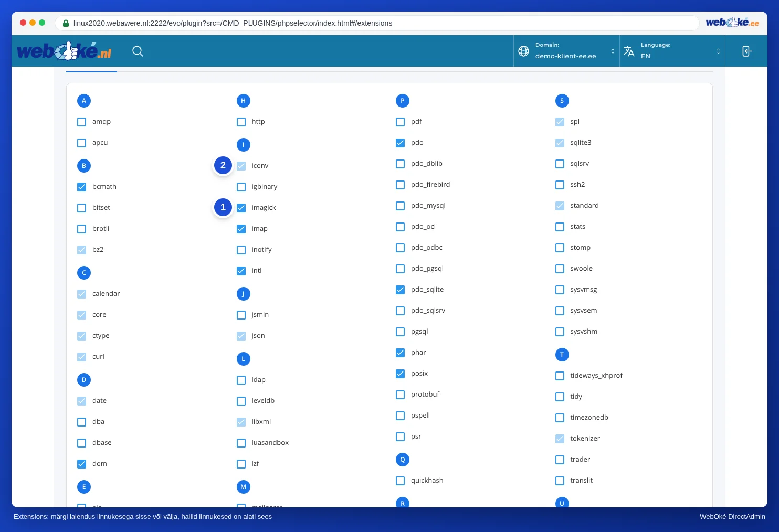Click the numbered marker 1 badge
The height and width of the screenshot is (532, 779).
click(x=223, y=207)
